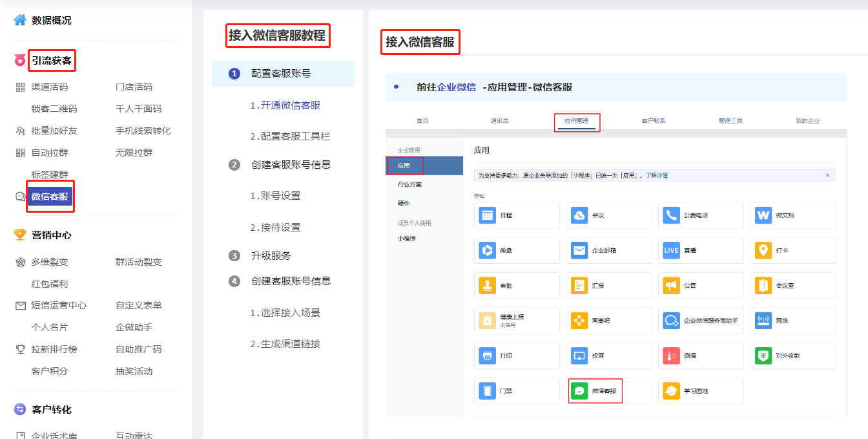Open 数据概况 in the sidebar
This screenshot has width=868, height=439.
coord(52,20)
